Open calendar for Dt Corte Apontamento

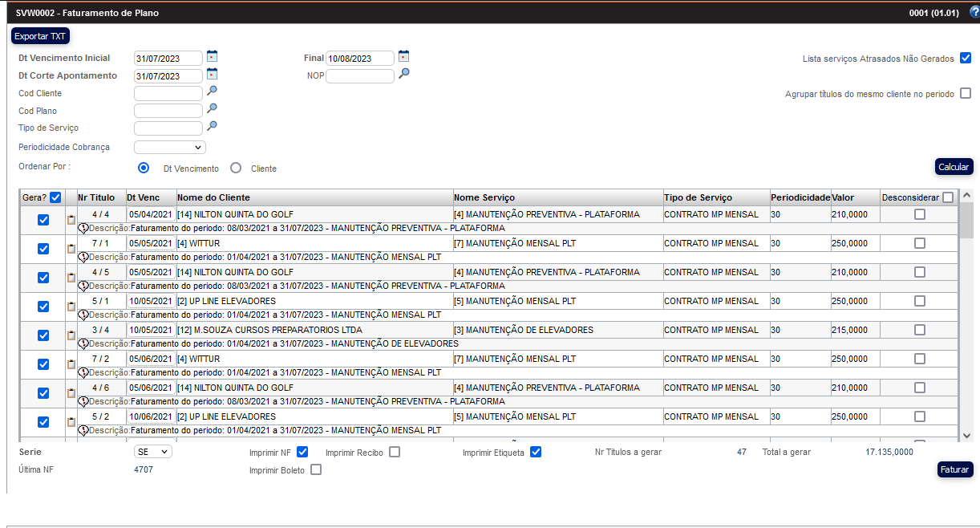[x=212, y=75]
